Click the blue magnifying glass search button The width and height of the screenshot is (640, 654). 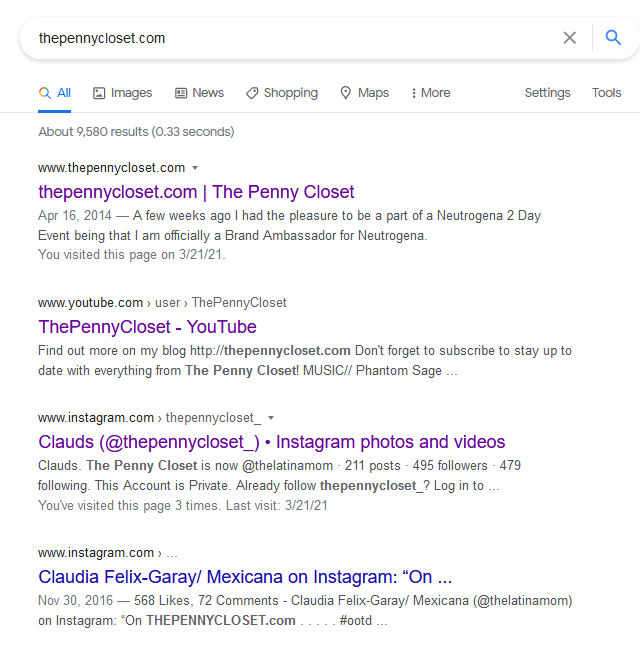(613, 38)
